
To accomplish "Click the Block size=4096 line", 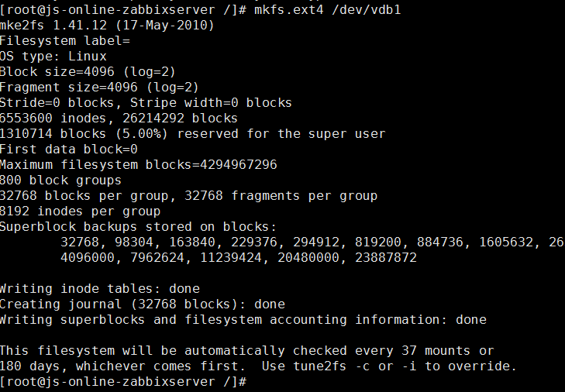I will tap(88, 72).
